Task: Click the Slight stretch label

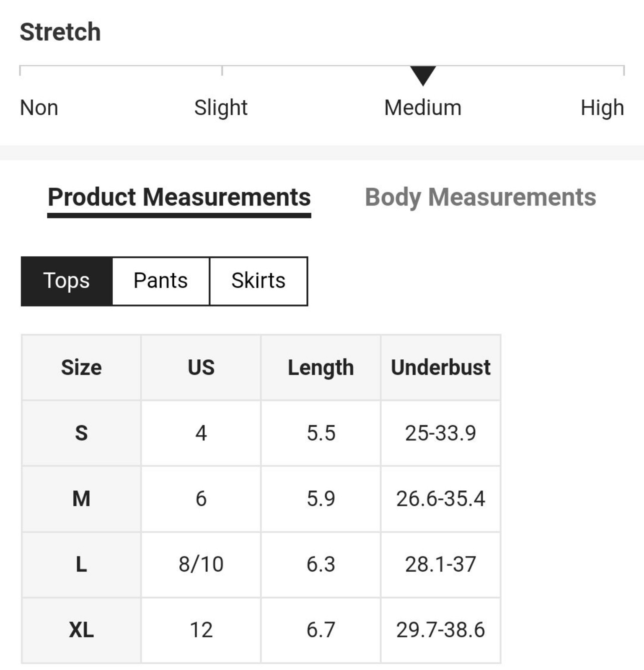Action: click(x=221, y=108)
